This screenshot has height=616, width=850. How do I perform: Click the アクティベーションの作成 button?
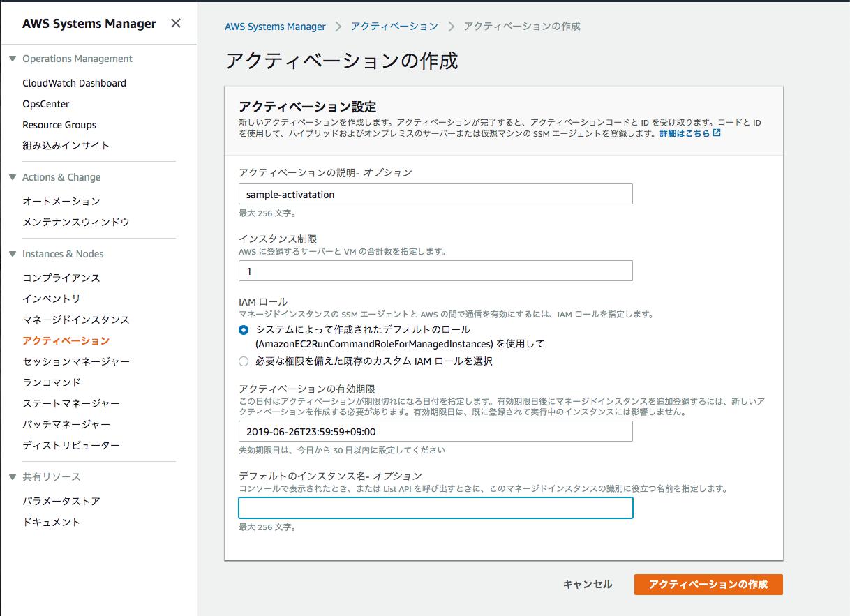point(708,585)
